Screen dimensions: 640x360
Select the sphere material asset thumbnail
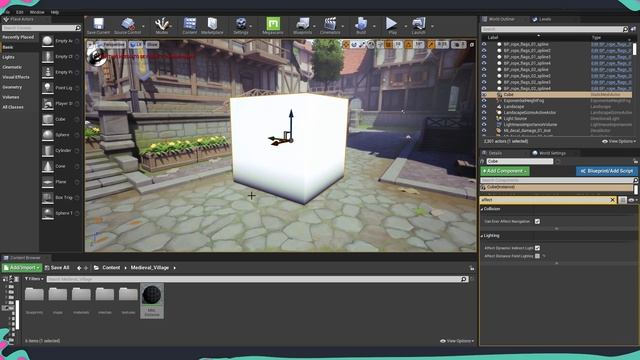152,301
